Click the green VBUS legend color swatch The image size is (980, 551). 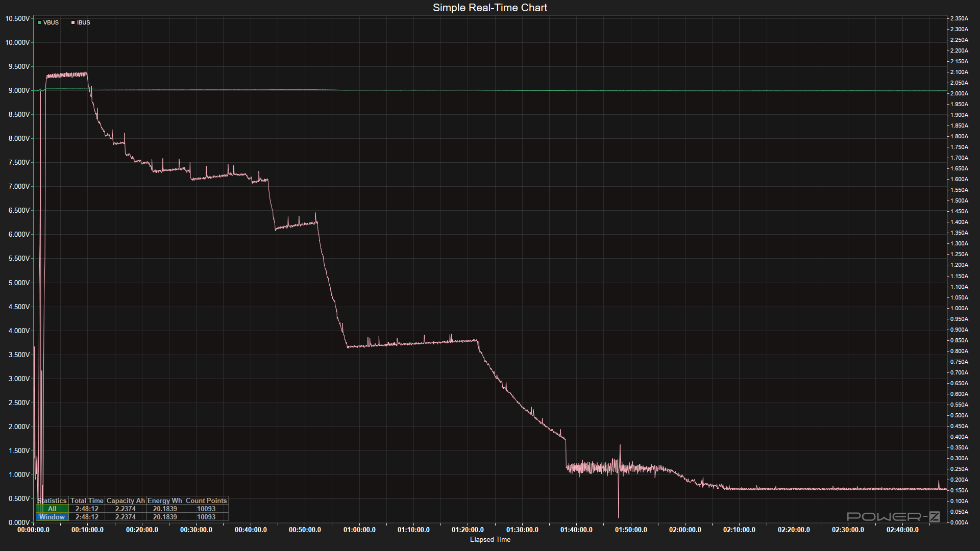tap(39, 22)
